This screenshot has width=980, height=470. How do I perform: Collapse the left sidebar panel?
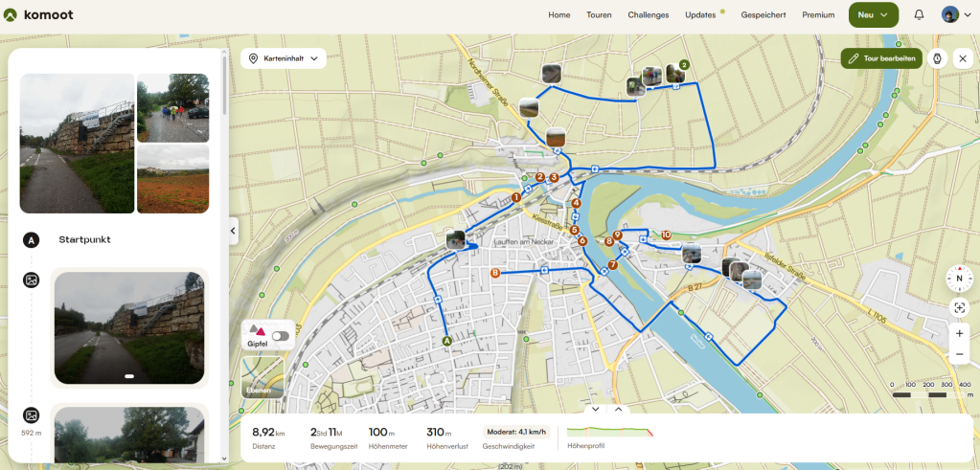tap(233, 231)
